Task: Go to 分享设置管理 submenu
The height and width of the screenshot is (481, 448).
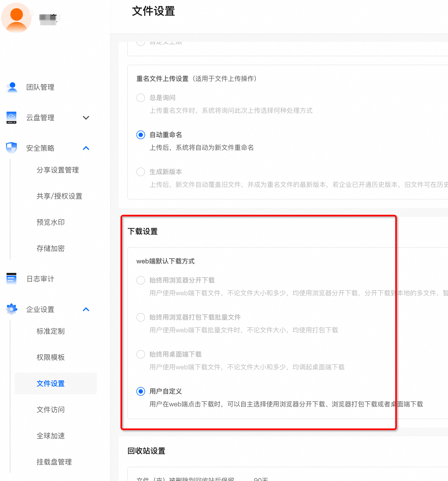Action: 58,170
